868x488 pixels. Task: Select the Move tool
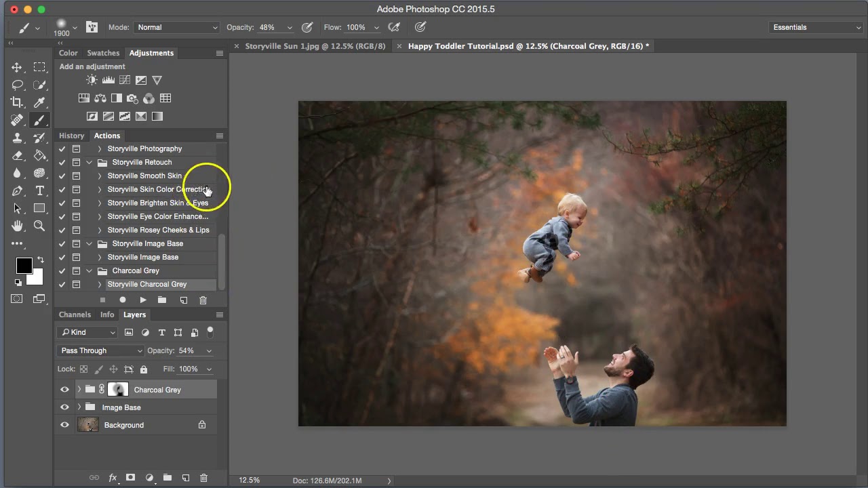click(x=17, y=67)
